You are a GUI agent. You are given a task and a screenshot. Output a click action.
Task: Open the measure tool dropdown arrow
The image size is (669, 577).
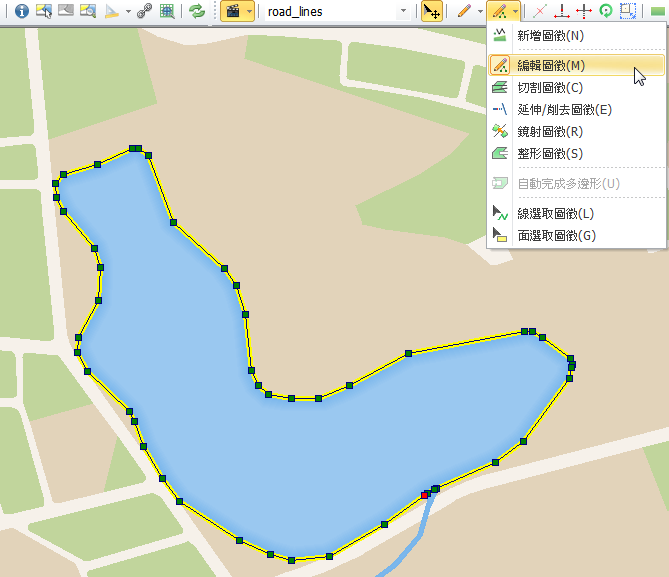[x=128, y=12]
